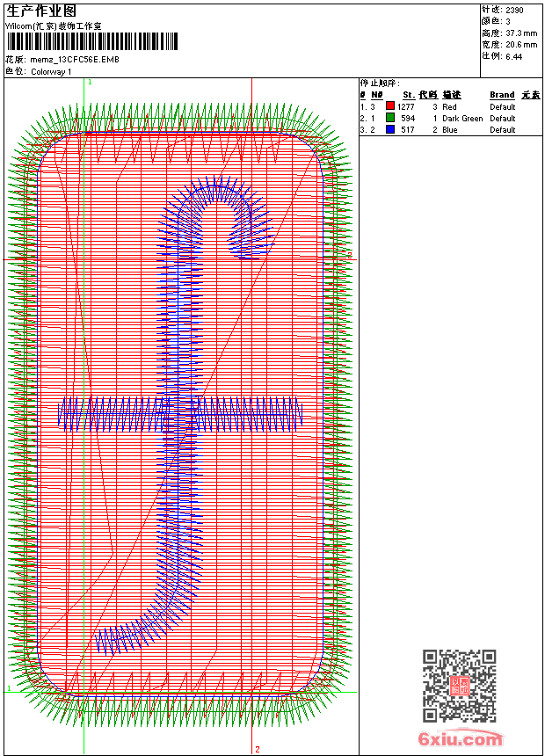Click the blue color swatch in the list
Viewport: 545px width, 756px height.
coord(390,129)
